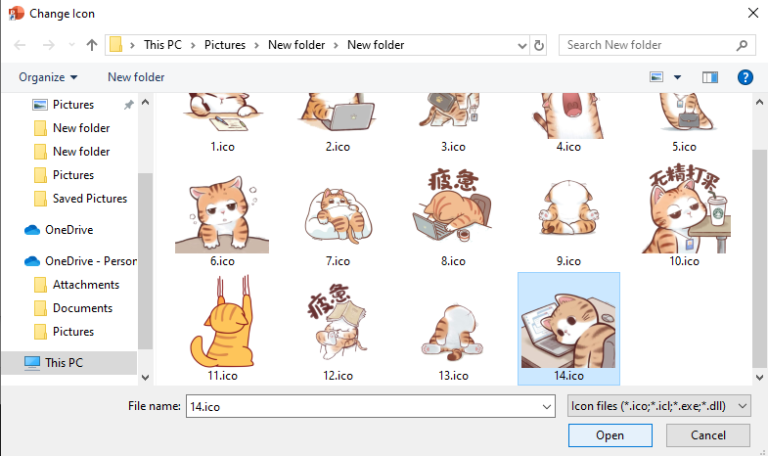Select the 1.ico cat icon file
This screenshot has width=768, height=456.
pyautogui.click(x=222, y=122)
